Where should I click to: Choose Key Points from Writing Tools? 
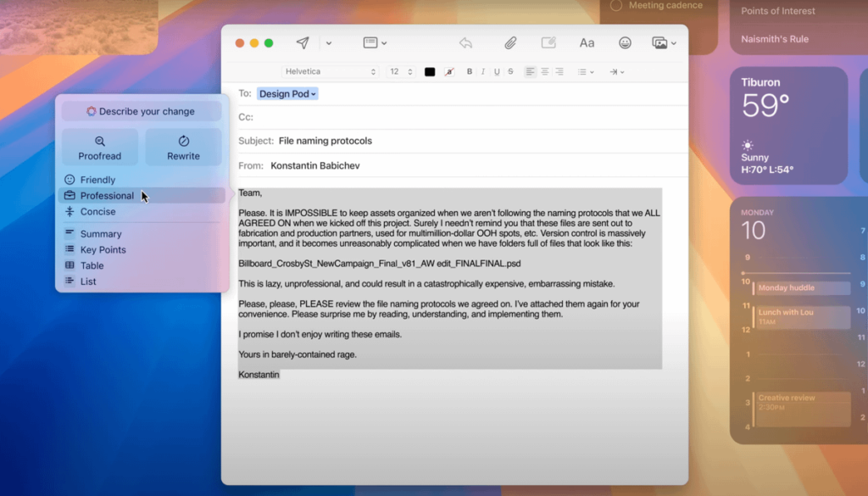coord(103,250)
